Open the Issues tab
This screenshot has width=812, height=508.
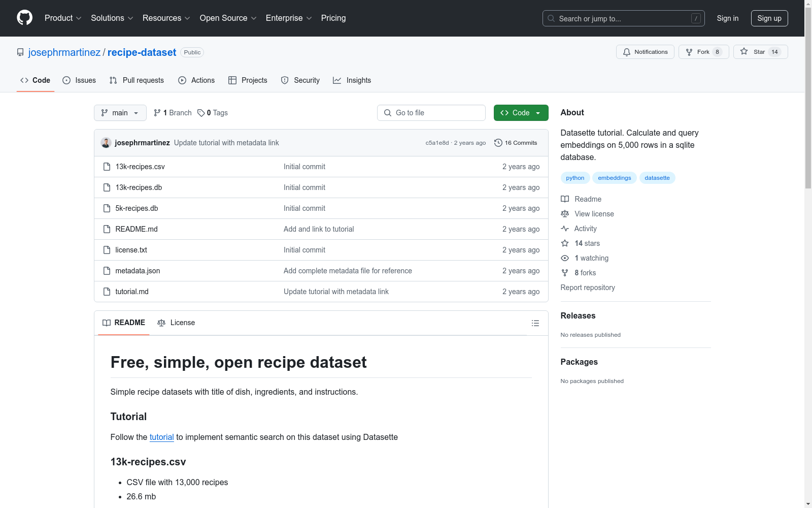(79, 80)
